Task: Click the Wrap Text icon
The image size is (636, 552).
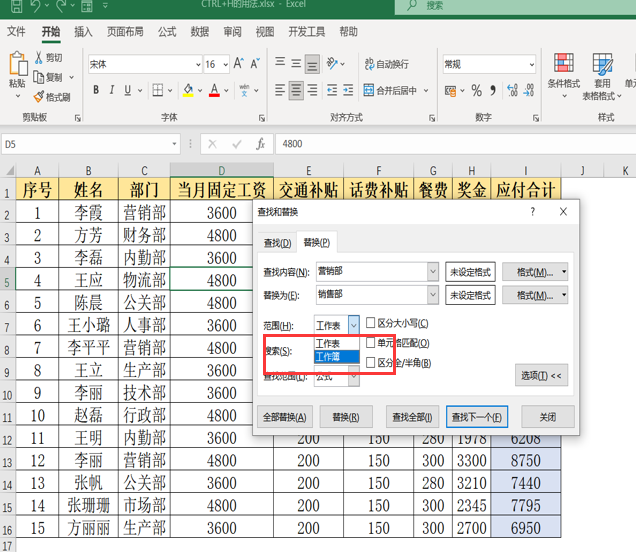Action: (369, 64)
